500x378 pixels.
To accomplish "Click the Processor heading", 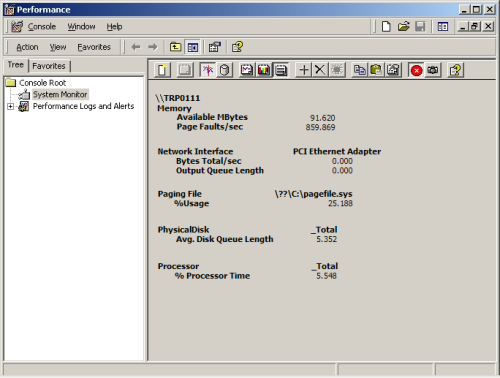I will (x=178, y=266).
